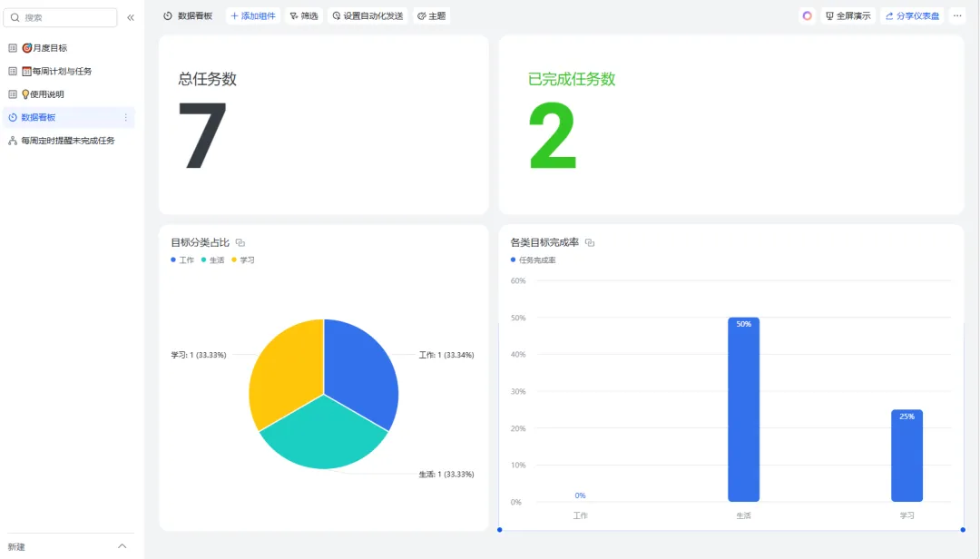
Task: Click the total tasks number 7
Action: coord(202,135)
